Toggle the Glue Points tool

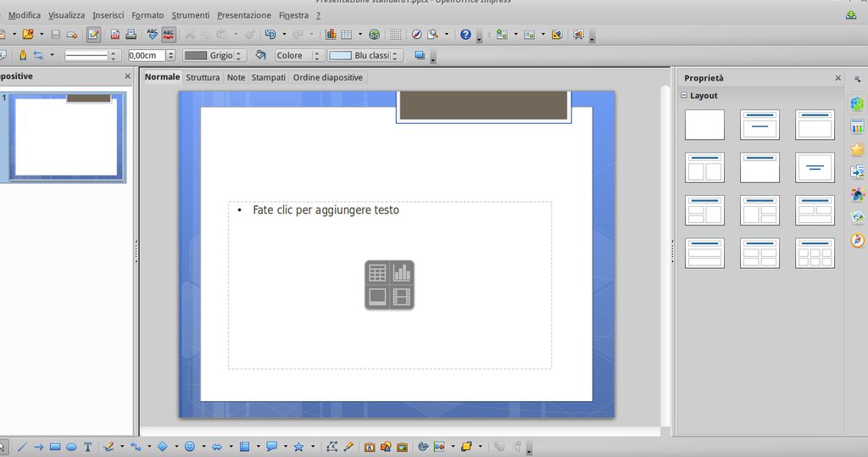pos(348,447)
